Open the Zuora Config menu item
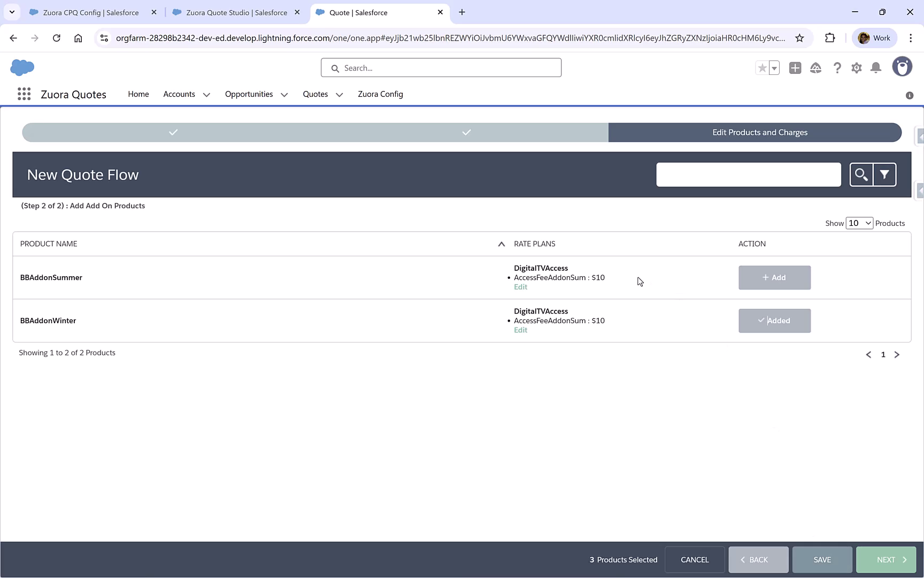Image resolution: width=924 pixels, height=578 pixels. pos(380,94)
